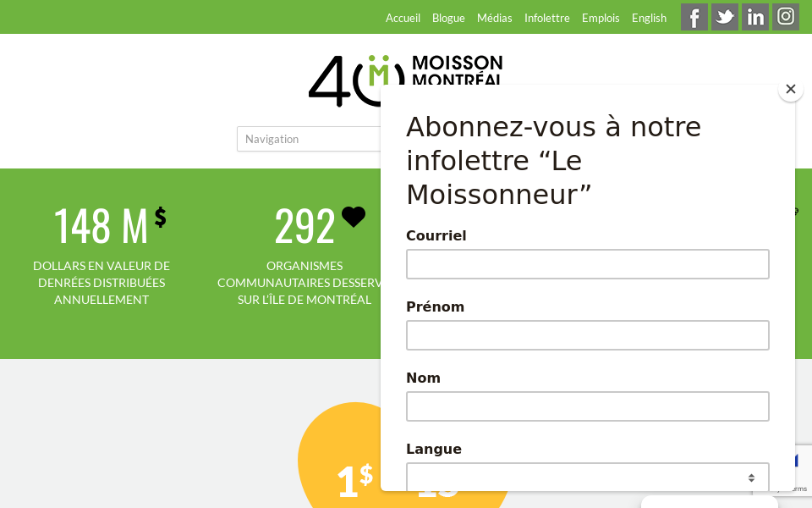Switch the site to English
The image size is (812, 508).
(x=649, y=18)
